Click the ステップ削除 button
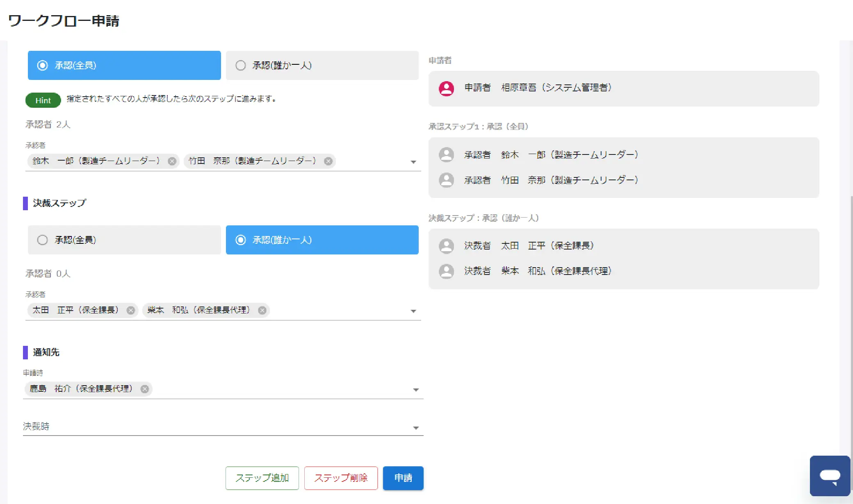Image resolution: width=853 pixels, height=504 pixels. point(341,478)
